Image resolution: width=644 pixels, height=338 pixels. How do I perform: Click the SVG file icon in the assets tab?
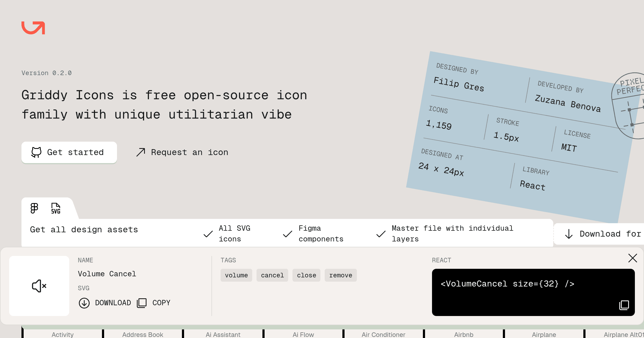pos(56,208)
